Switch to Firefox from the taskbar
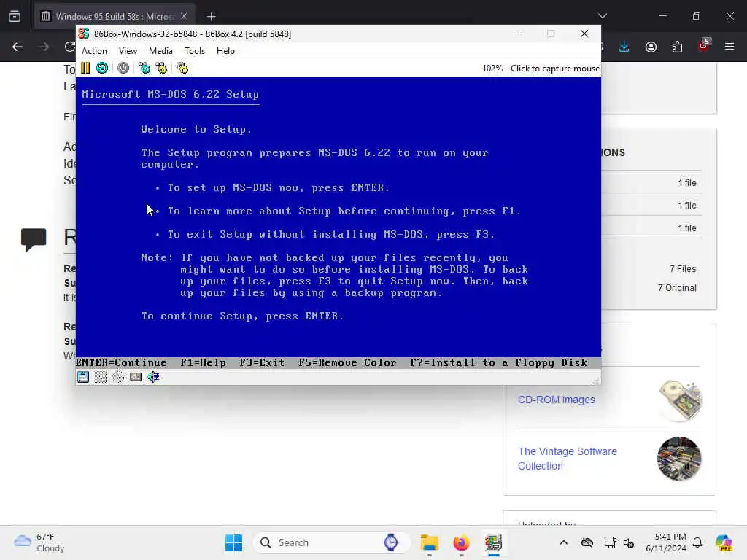Viewport: 747px width, 560px height. tap(461, 542)
